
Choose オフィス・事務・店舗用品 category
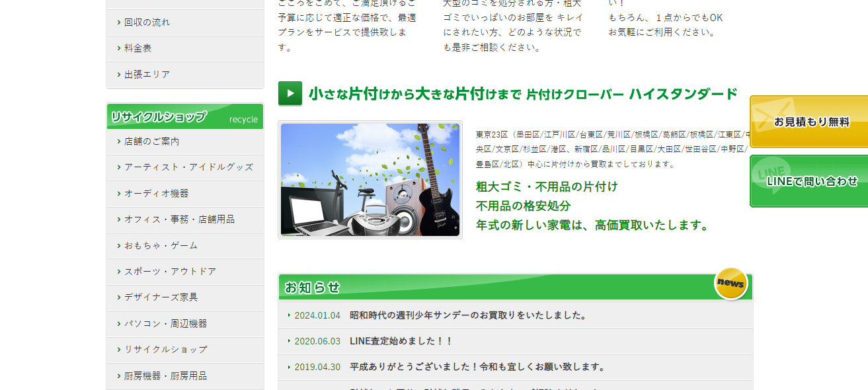(179, 219)
